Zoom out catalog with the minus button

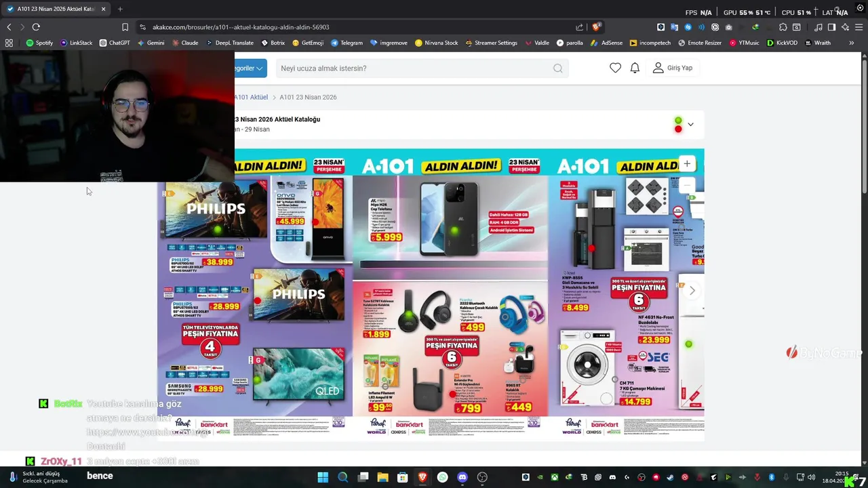[x=687, y=185]
